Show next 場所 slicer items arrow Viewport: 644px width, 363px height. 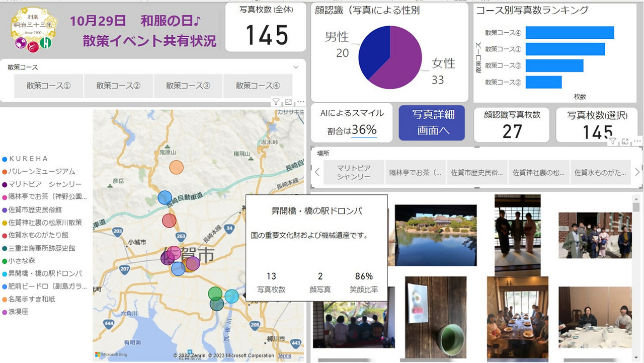coord(637,172)
